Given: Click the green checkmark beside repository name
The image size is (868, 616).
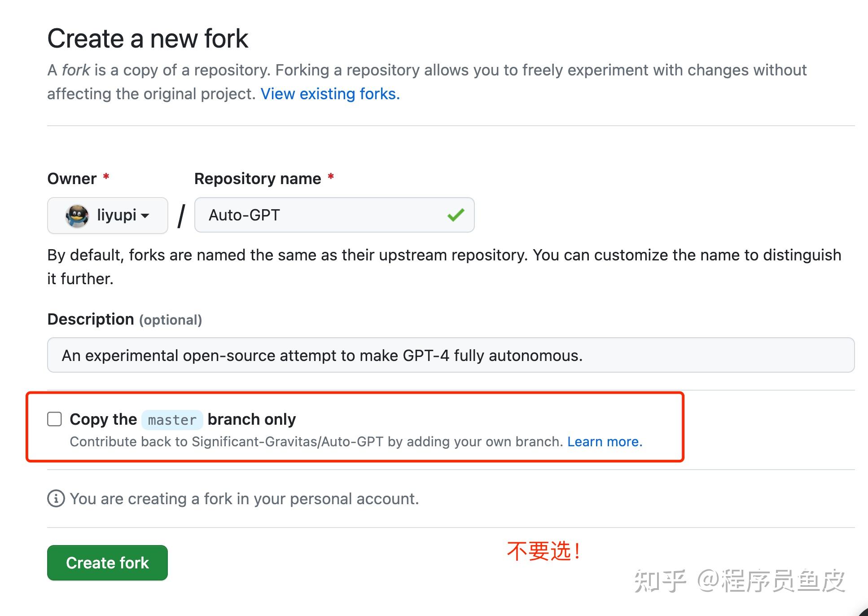Looking at the screenshot, I should (455, 215).
